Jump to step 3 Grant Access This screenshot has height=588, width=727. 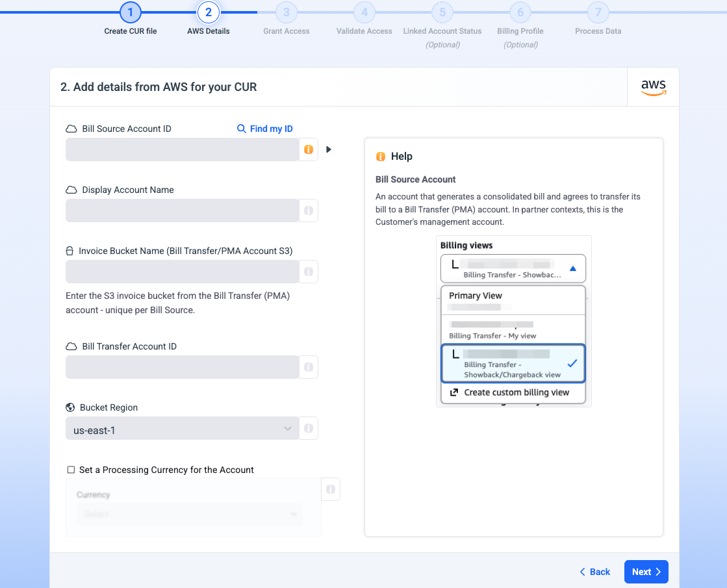click(286, 12)
